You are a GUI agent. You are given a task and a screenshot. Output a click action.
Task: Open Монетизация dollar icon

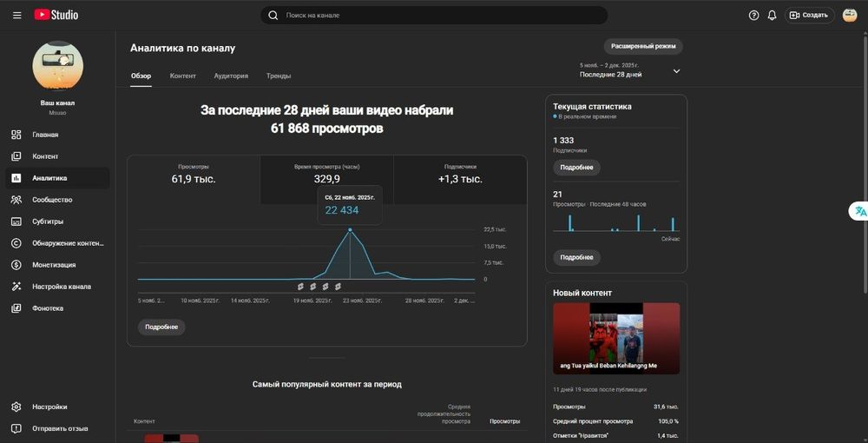[16, 265]
